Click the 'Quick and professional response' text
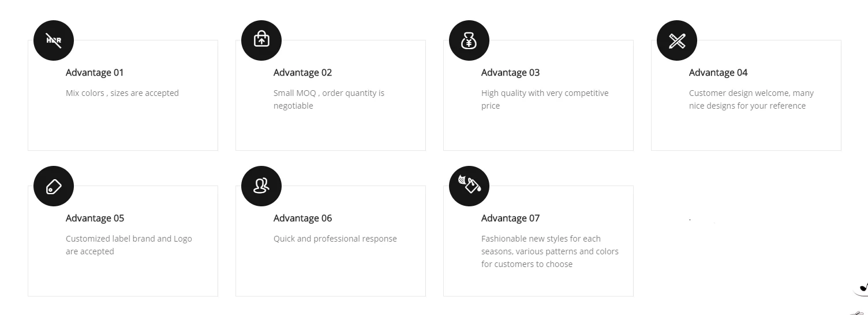The height and width of the screenshot is (315, 868). click(335, 239)
